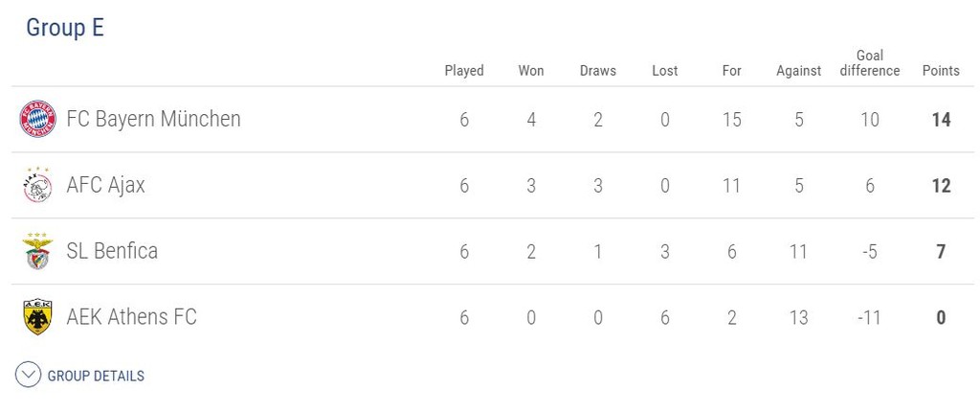The width and height of the screenshot is (980, 412).
Task: Open SL Benfica team name
Action: [112, 251]
